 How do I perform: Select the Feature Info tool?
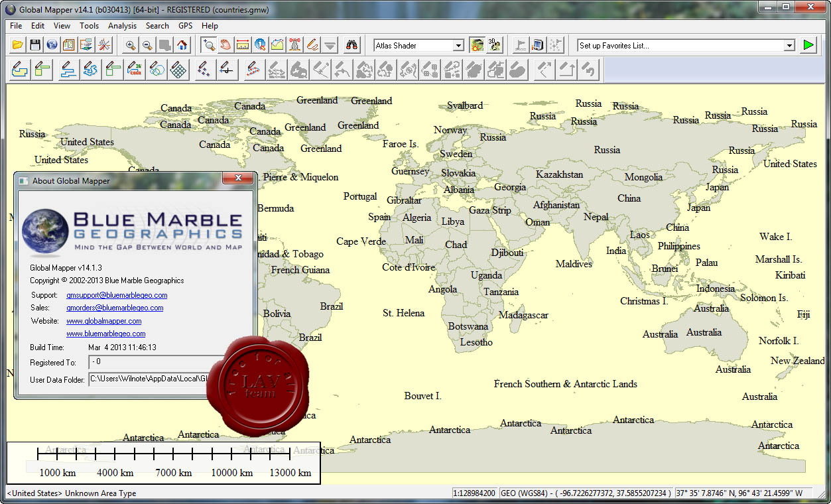[x=261, y=45]
